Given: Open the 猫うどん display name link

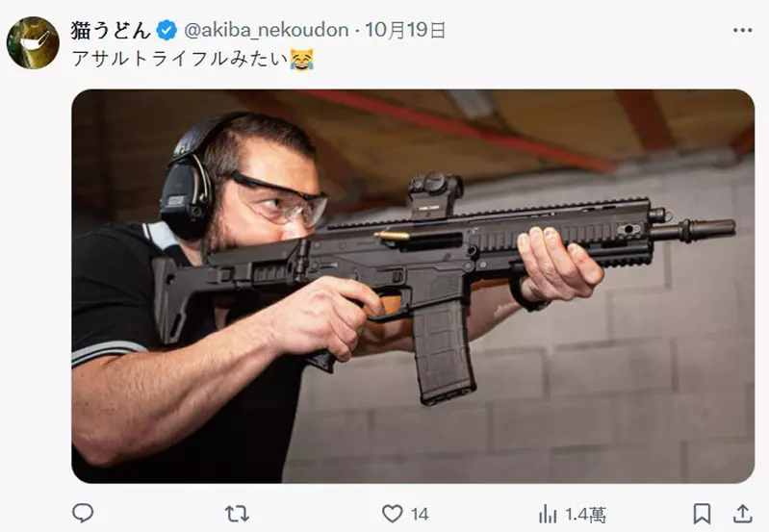Looking at the screenshot, I should [x=111, y=31].
